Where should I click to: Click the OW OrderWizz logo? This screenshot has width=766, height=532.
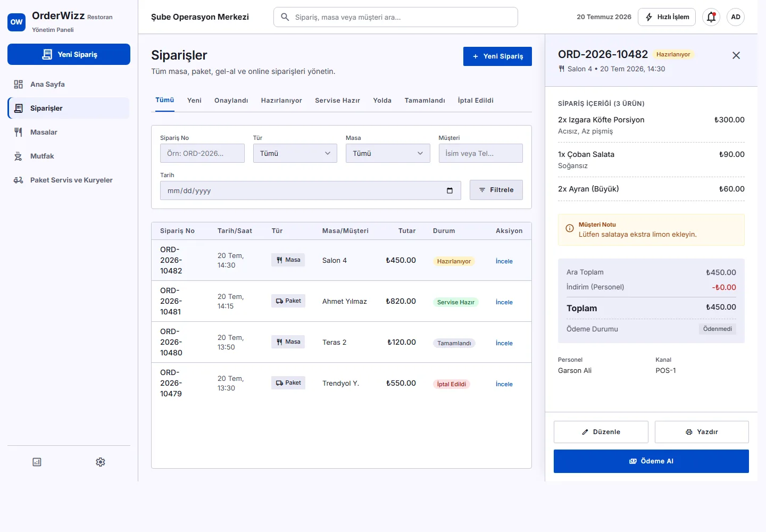[x=16, y=22]
